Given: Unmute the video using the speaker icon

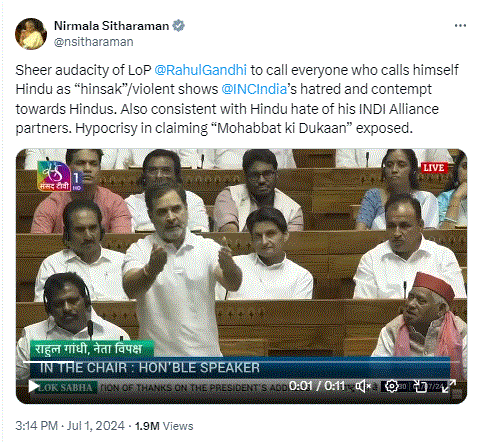Looking at the screenshot, I should point(363,386).
